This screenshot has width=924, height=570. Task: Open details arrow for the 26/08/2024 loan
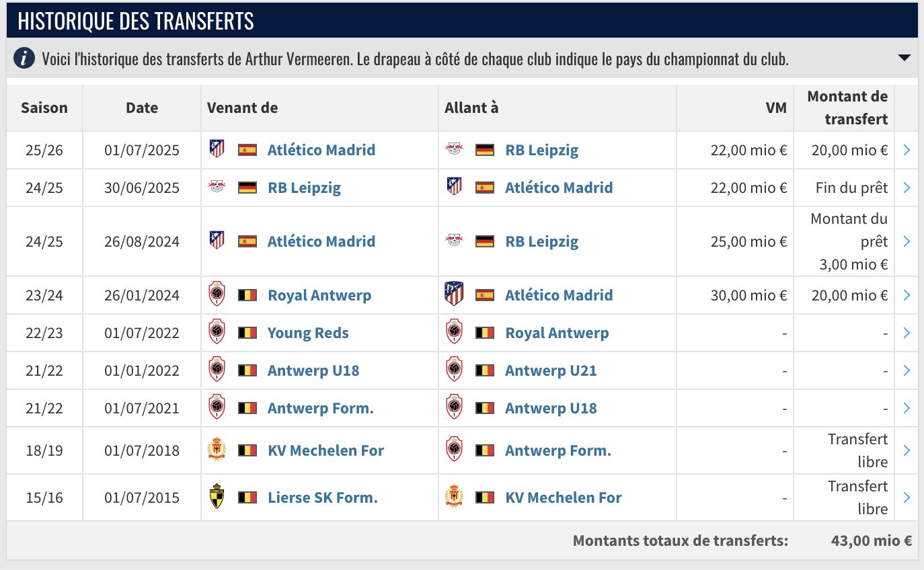(907, 241)
